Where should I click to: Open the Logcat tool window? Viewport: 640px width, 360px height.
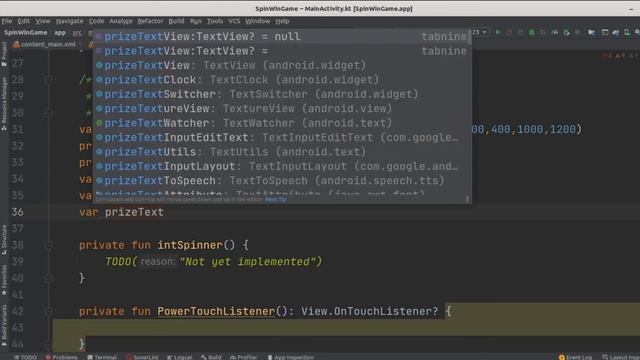[x=180, y=357]
